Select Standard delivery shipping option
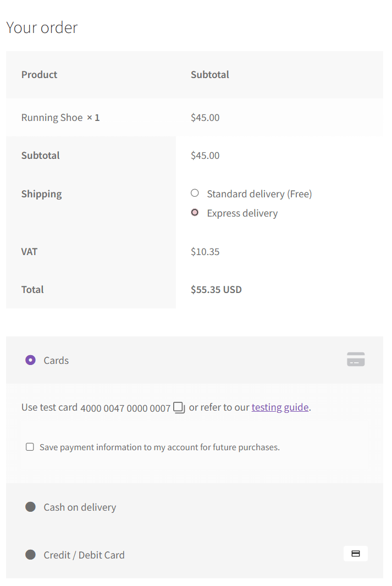Image resolution: width=392 pixels, height=586 pixels. [195, 193]
